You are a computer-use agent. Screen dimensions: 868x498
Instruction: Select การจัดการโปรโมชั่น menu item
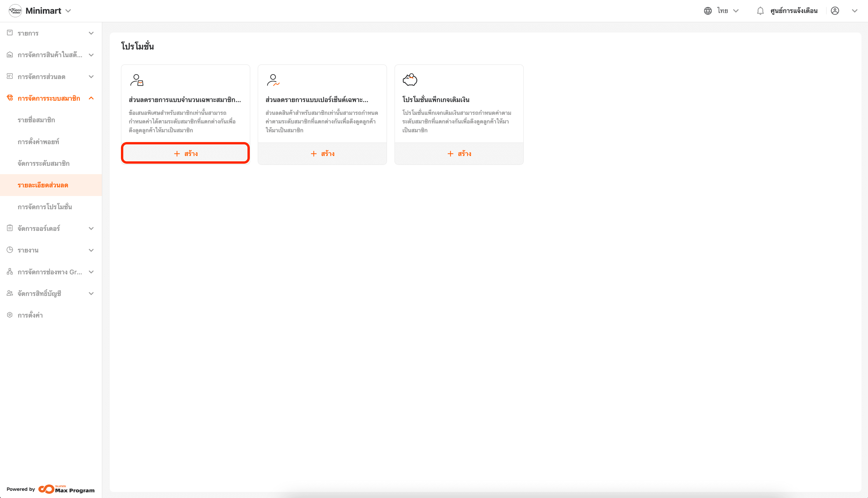point(45,207)
